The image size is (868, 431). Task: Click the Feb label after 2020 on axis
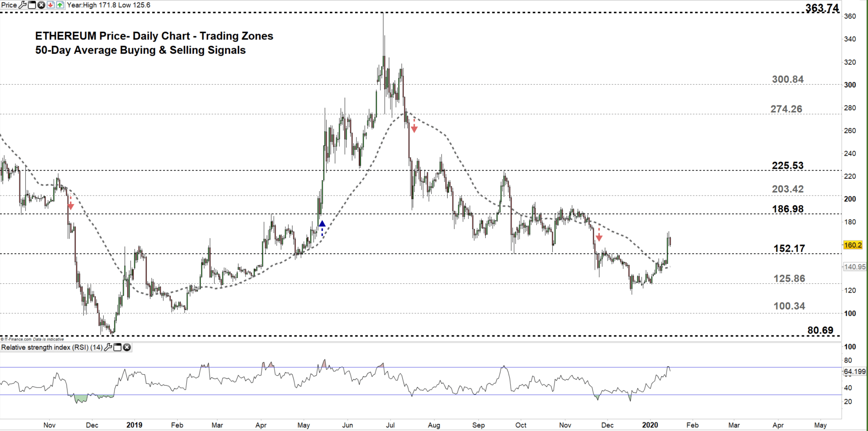(x=692, y=425)
